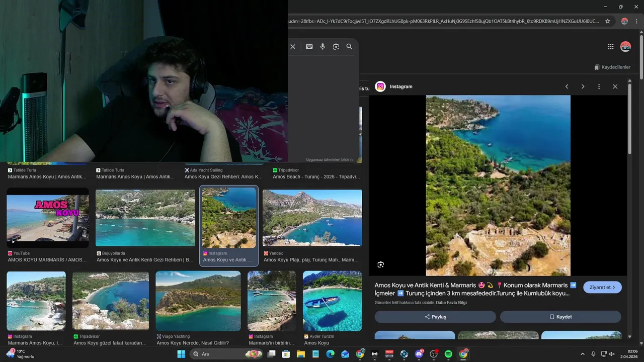Click 'Uygunsuz tahminleri bildirin' link
644x362 pixels.
[330, 159]
